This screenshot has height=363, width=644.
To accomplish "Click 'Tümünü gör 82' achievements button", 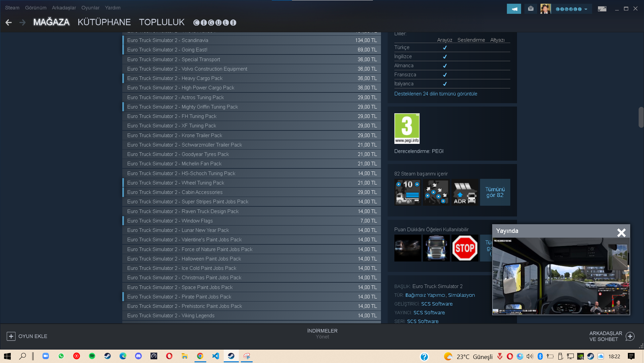I will click(495, 192).
